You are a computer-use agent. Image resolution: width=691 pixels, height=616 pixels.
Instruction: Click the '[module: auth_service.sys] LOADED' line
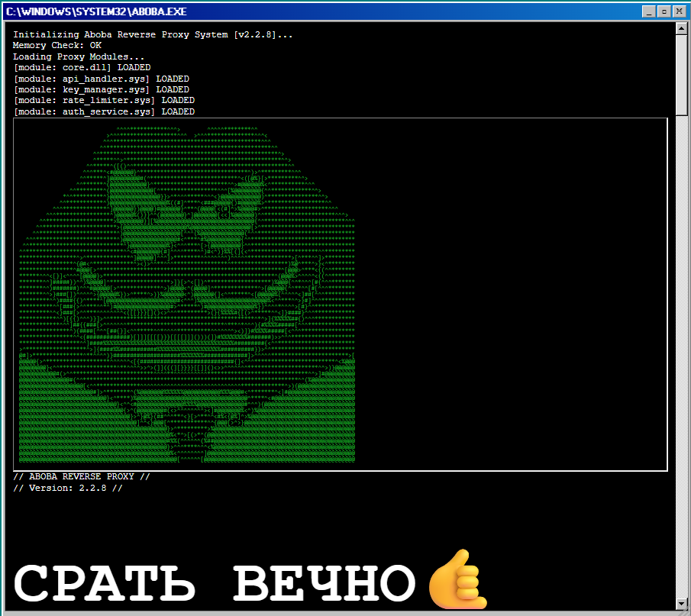click(104, 111)
